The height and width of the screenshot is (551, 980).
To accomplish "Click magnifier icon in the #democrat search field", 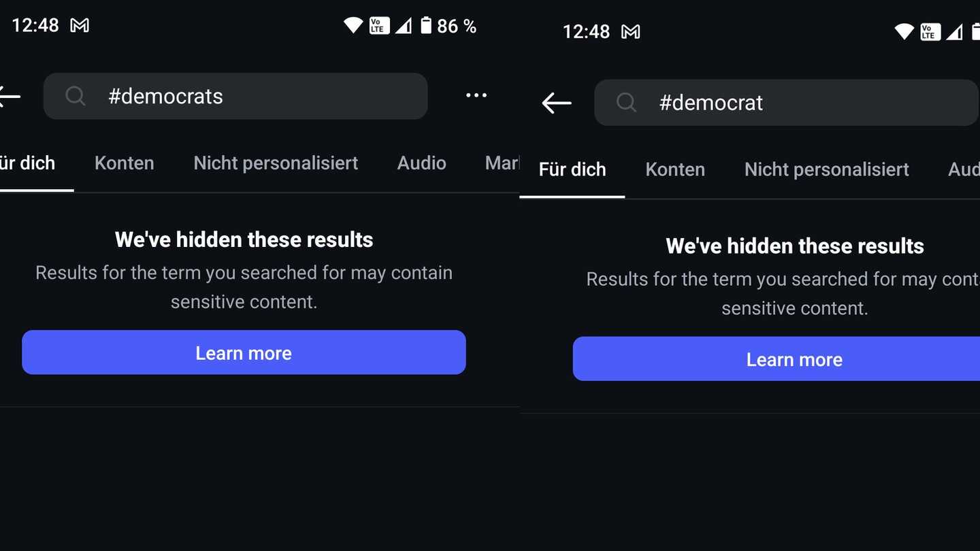I will 626,103.
